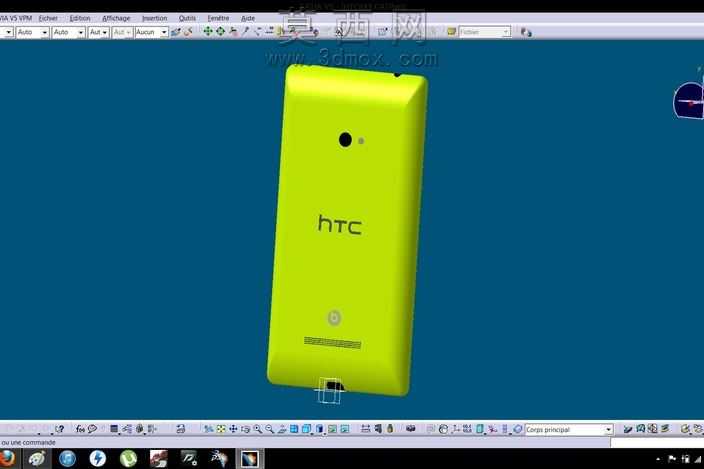Open the Isometric quick view icon

[307, 429]
